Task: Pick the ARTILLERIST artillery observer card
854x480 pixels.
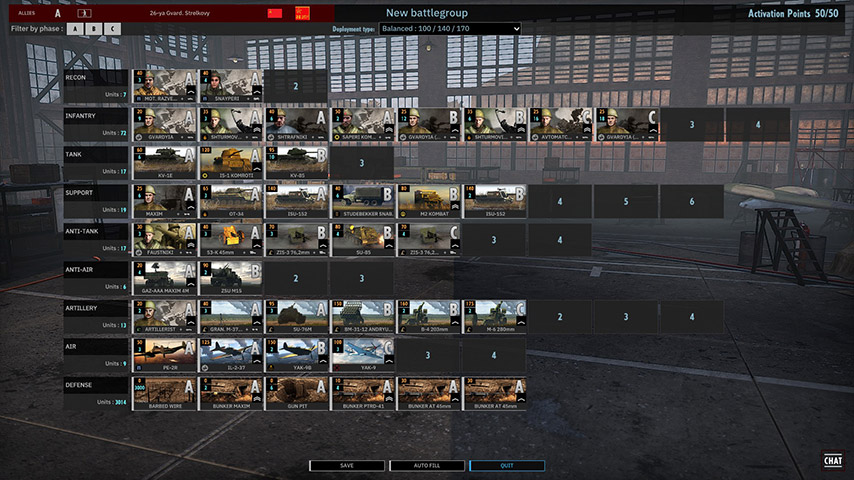Action: 164,317
